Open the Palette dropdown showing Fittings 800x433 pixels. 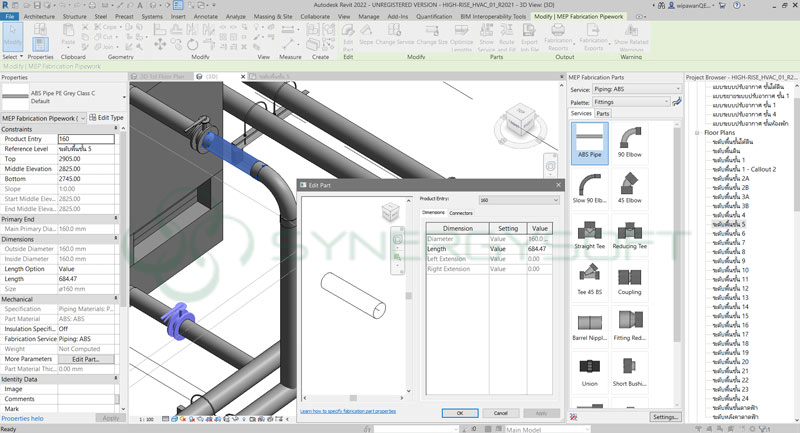[x=633, y=101]
